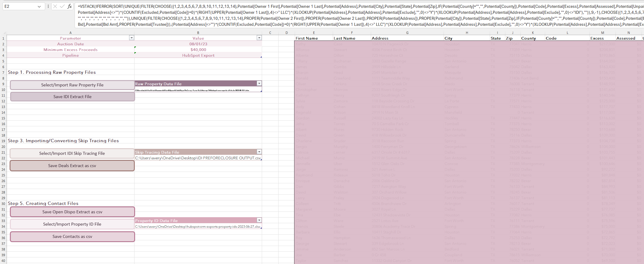Viewport: 644px width, 264px height.
Task: Click the Last Name header cell
Action: (352, 38)
